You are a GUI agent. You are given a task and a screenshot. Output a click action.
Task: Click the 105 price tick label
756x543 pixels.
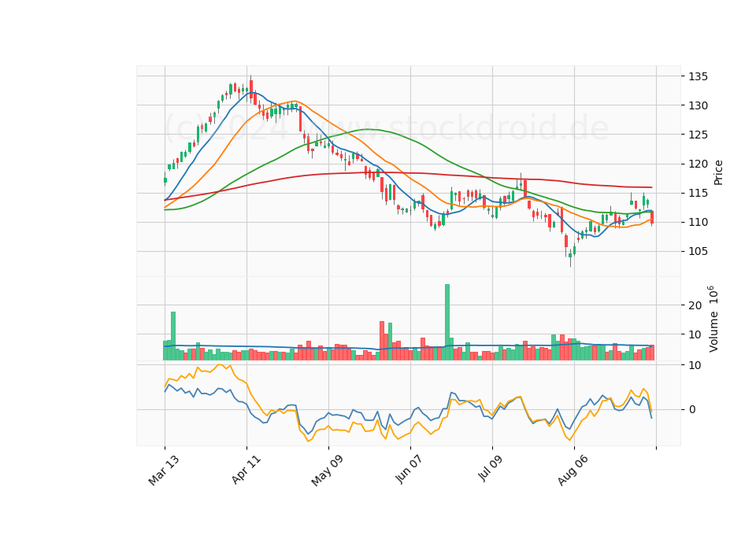[x=699, y=252]
